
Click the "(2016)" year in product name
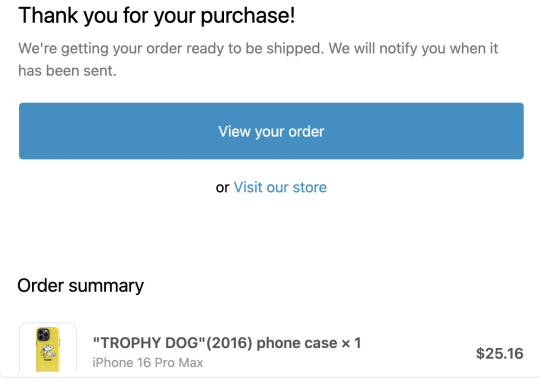click(229, 343)
